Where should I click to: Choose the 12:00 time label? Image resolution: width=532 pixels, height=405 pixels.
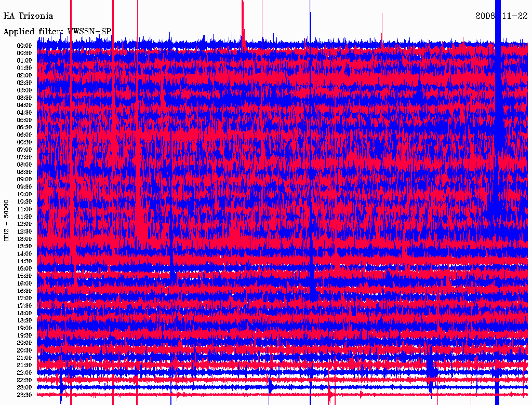point(24,224)
